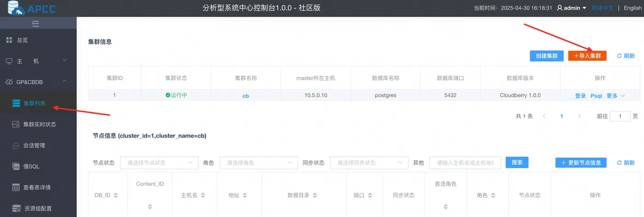Sort by DB_ID column arrows
Screen dimensions: 644x217
click(115, 195)
